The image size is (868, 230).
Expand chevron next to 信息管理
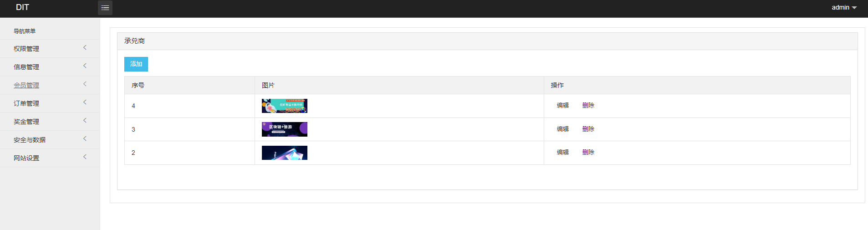pos(85,66)
